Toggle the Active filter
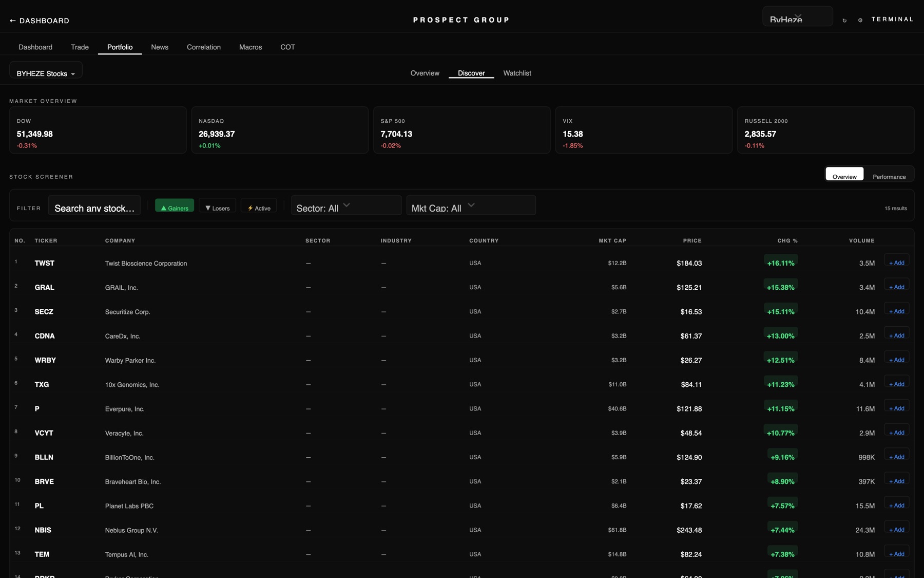 pyautogui.click(x=259, y=205)
